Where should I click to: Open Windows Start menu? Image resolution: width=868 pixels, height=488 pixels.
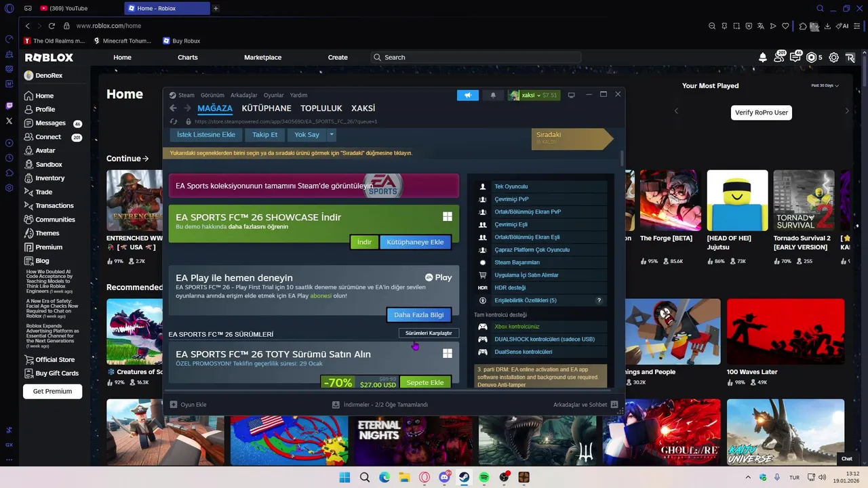pyautogui.click(x=344, y=477)
